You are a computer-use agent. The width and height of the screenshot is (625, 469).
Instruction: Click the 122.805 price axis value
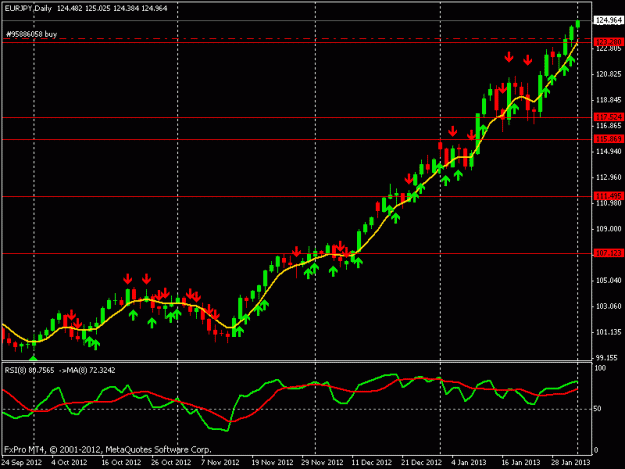click(608, 49)
